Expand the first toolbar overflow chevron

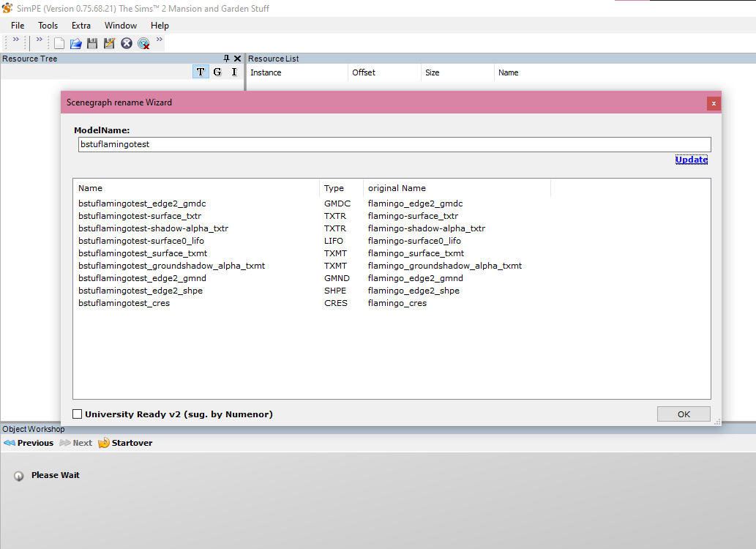coord(16,40)
